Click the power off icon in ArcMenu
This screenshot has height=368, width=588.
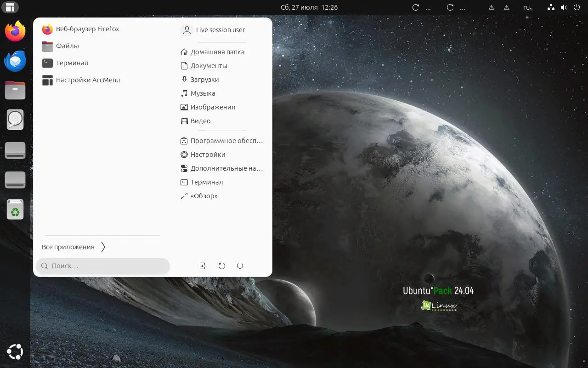240,266
